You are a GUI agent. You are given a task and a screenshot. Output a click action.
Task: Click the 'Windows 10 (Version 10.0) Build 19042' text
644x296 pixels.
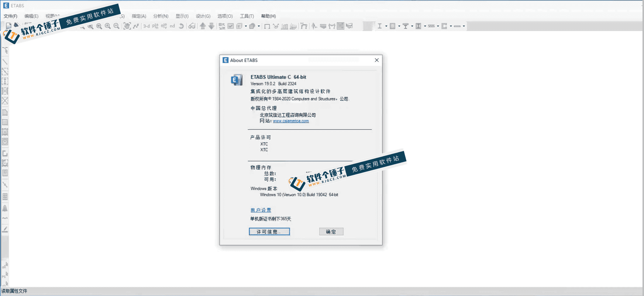(293, 194)
